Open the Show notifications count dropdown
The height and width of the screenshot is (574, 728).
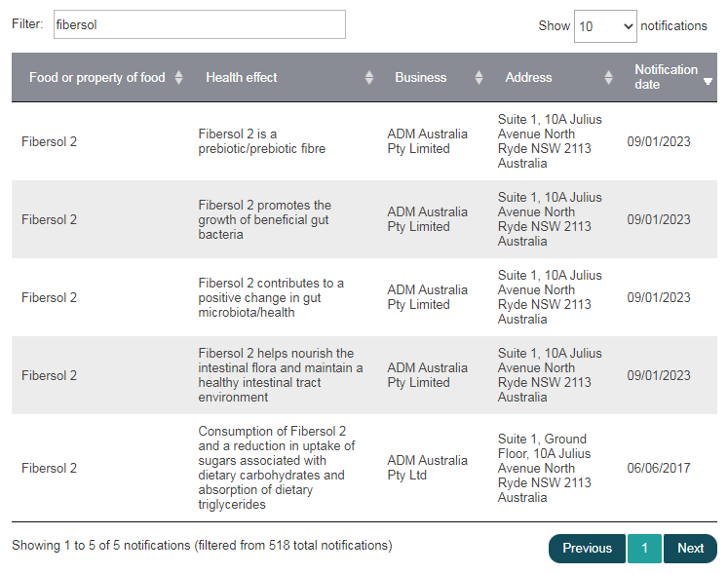click(x=604, y=26)
